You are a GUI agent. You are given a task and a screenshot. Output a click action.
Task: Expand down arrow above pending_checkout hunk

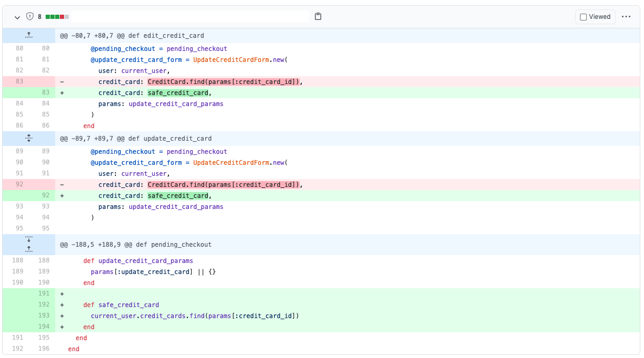pos(29,239)
